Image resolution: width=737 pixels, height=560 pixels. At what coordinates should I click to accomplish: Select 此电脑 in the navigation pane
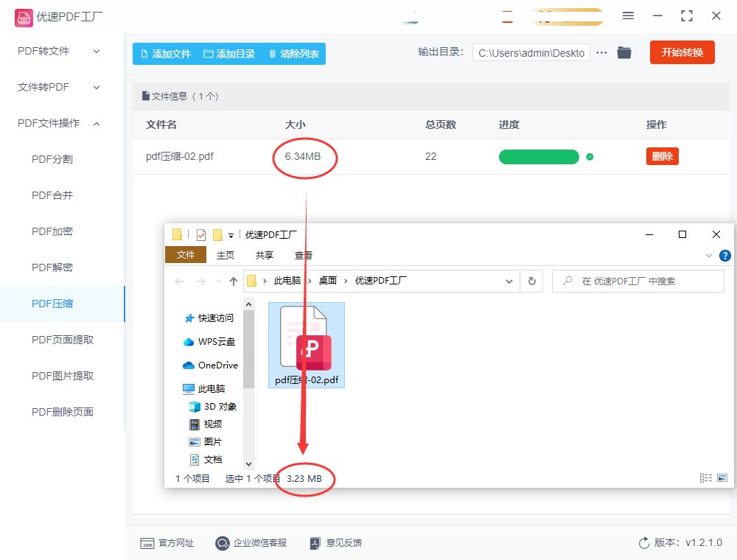[204, 388]
